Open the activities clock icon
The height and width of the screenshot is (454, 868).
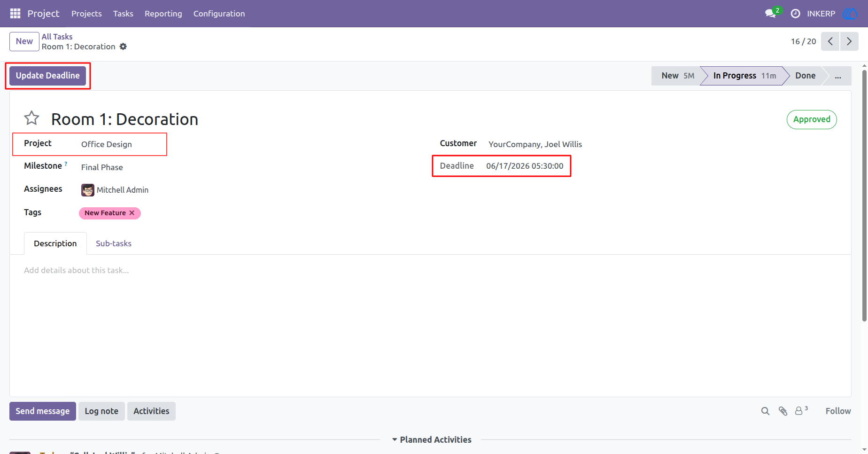[x=795, y=14]
